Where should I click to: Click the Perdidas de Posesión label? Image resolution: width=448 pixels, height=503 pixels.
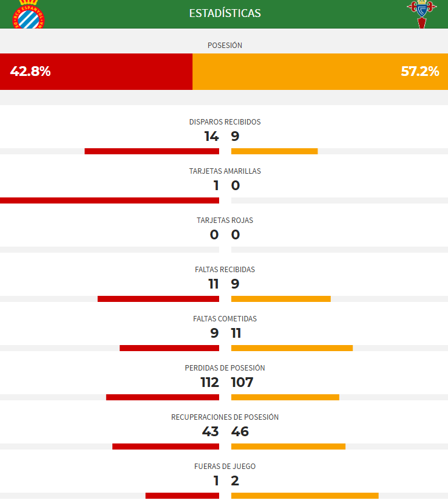click(225, 368)
